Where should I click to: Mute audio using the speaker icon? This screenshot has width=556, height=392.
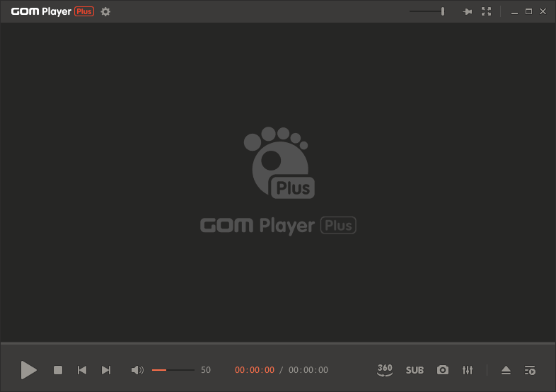[137, 370]
